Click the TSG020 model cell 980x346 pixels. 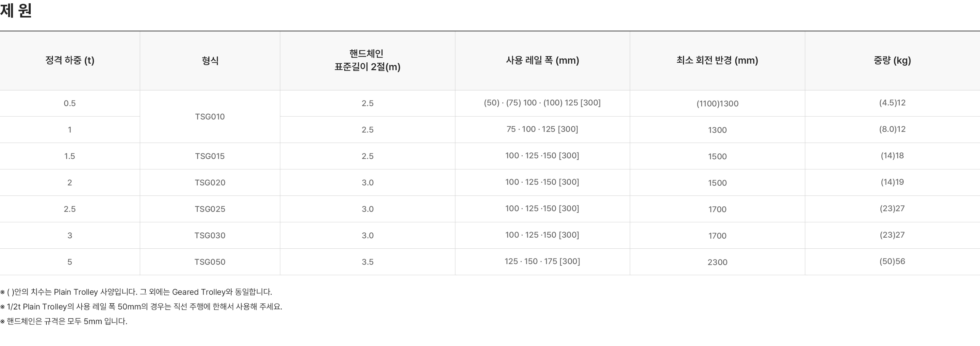[210, 182]
